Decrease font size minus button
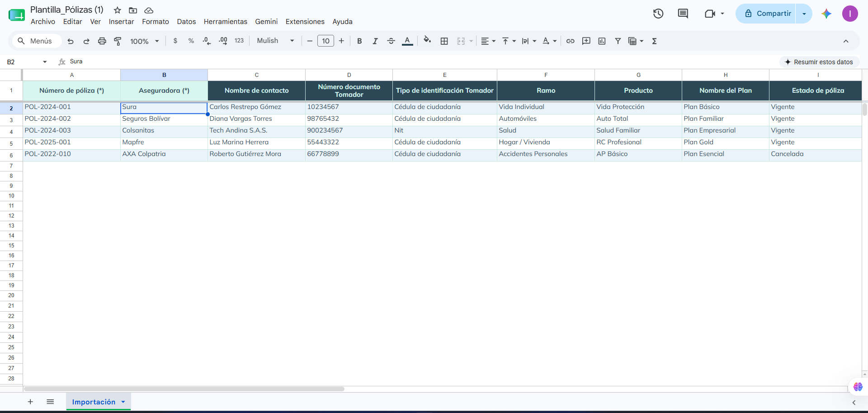The image size is (868, 413). point(310,41)
